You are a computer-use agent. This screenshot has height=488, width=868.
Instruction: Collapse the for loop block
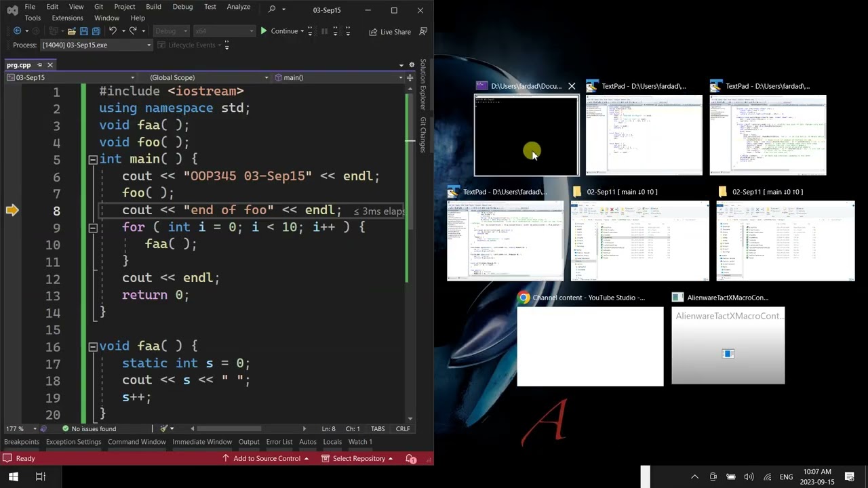click(x=93, y=228)
